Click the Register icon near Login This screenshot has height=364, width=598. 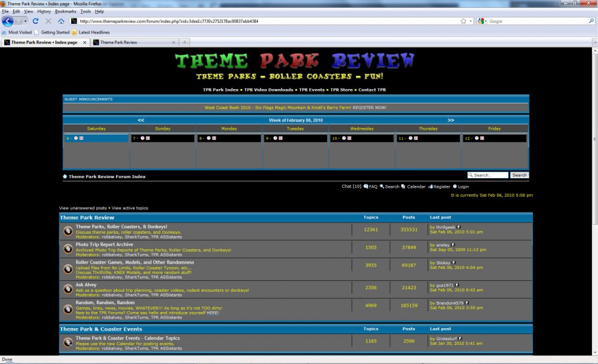431,186
